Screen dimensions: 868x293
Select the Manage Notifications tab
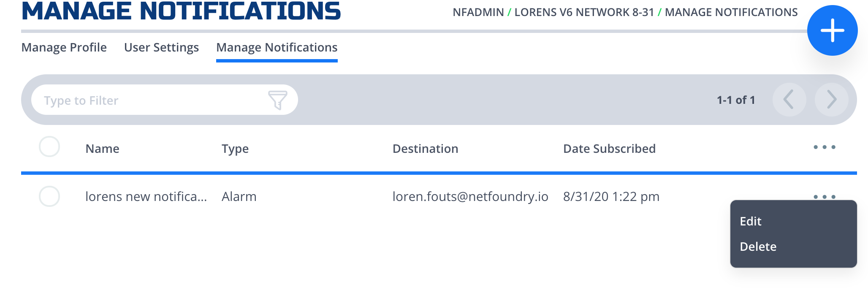coord(277,47)
